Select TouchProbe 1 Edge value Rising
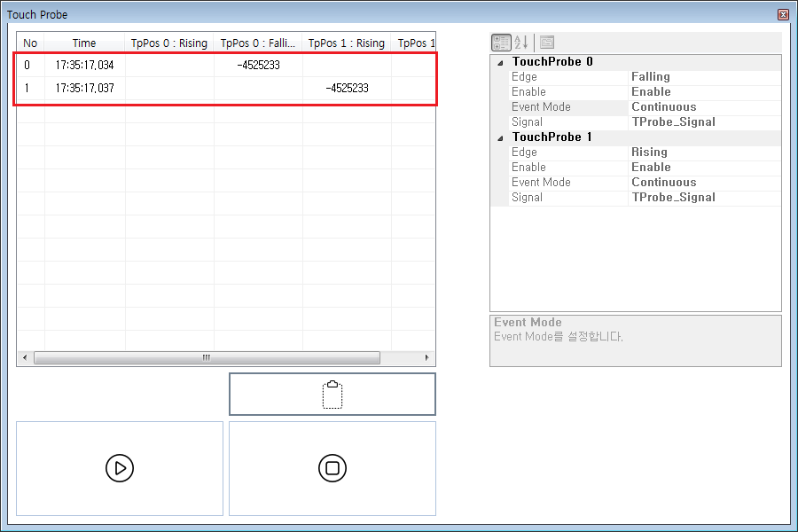Image resolution: width=798 pixels, height=532 pixels. [704, 153]
